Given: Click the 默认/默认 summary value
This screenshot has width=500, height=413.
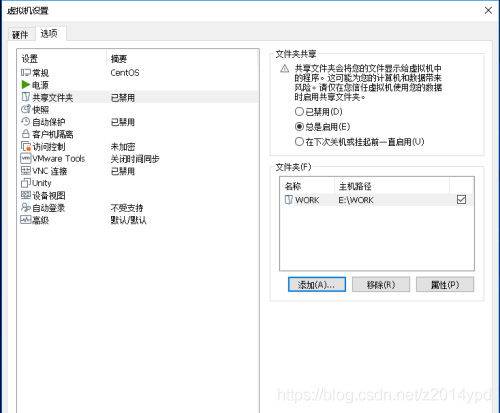Looking at the screenshot, I should point(129,220).
